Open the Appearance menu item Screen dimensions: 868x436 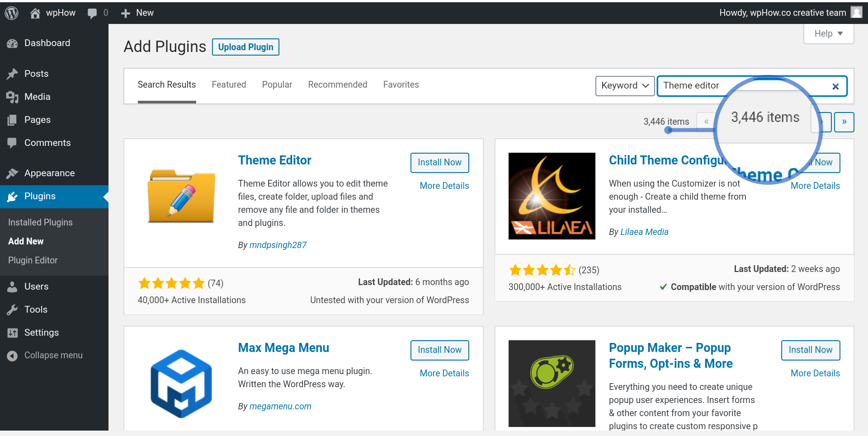pos(54,173)
